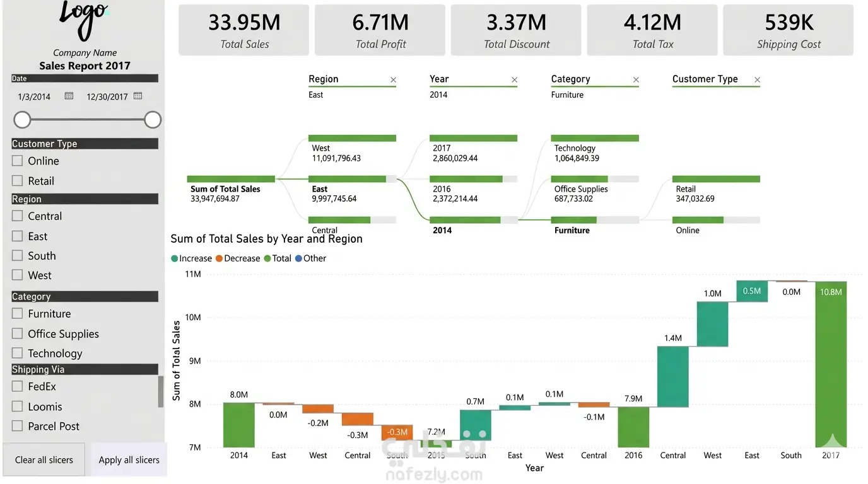Check the Online customer type checkbox
This screenshot has width=868, height=484.
point(18,161)
